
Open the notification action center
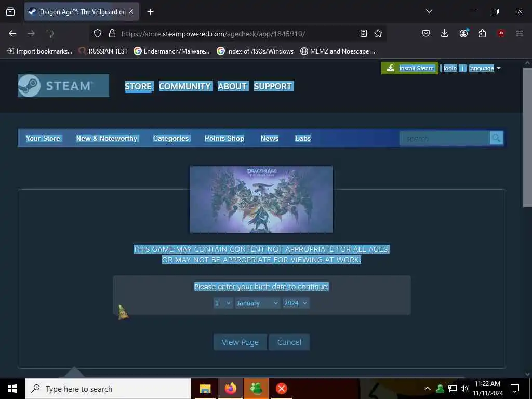pos(515,389)
